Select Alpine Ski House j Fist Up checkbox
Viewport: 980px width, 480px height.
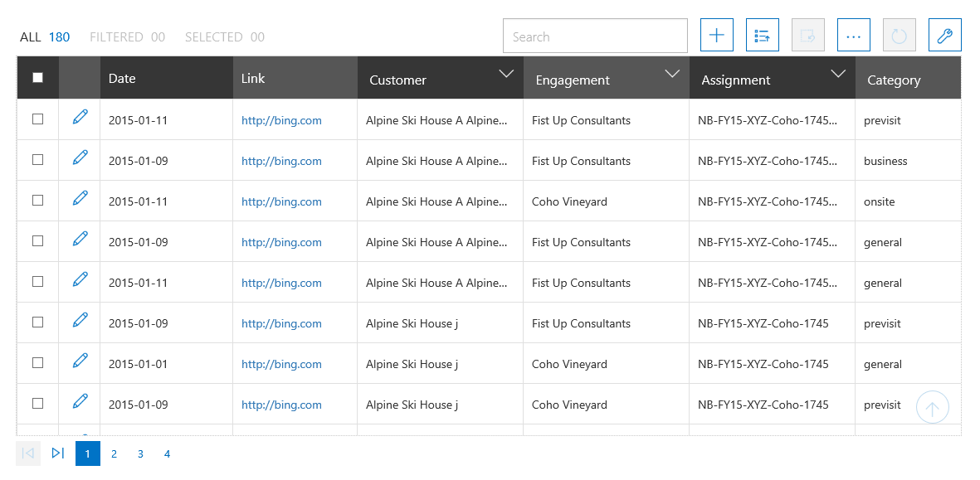click(37, 322)
